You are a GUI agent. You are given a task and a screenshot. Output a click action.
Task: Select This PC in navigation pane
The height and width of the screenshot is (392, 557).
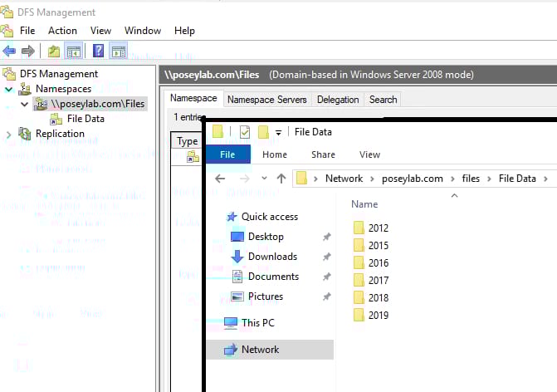tap(249, 323)
